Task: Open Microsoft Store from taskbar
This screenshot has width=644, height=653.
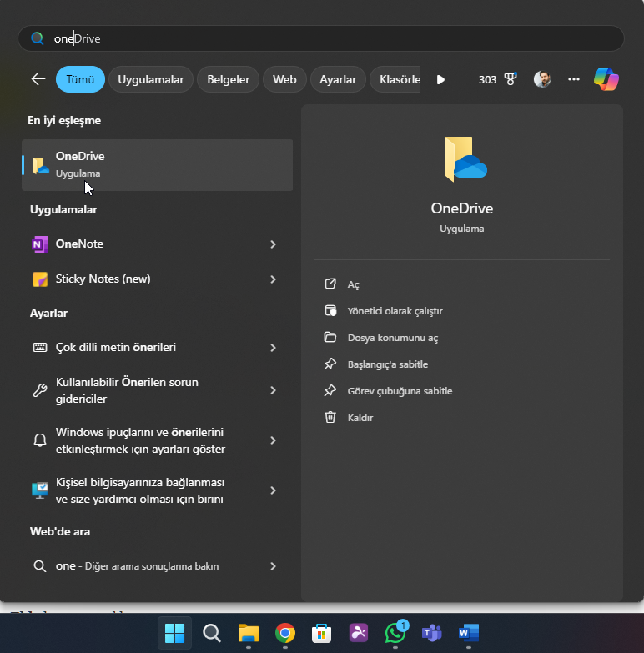Action: (x=322, y=634)
